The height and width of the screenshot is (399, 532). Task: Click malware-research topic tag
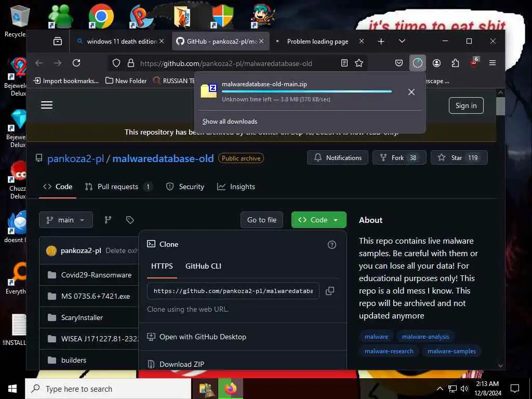[389, 351]
